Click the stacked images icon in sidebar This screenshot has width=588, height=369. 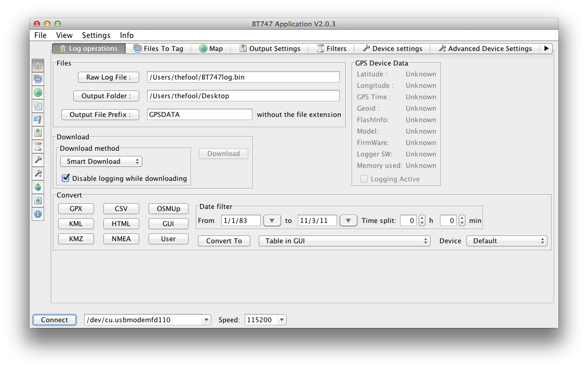point(38,79)
